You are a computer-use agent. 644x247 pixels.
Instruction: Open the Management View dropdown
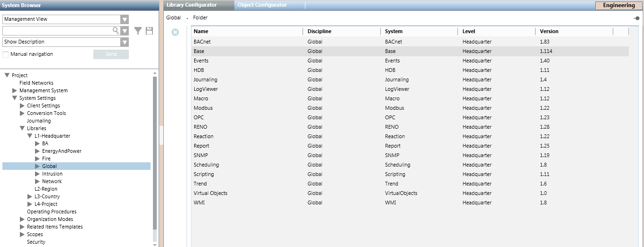[x=125, y=19]
